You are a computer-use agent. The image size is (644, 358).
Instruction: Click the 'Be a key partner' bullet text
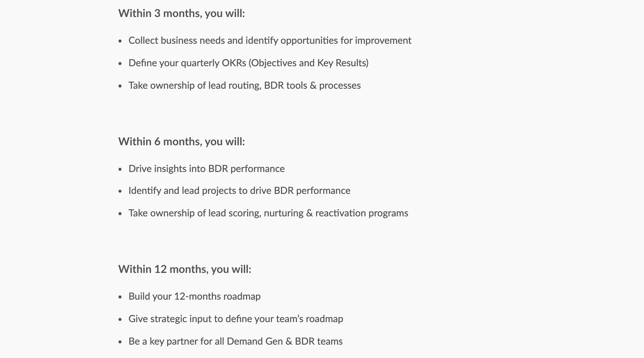[235, 342]
